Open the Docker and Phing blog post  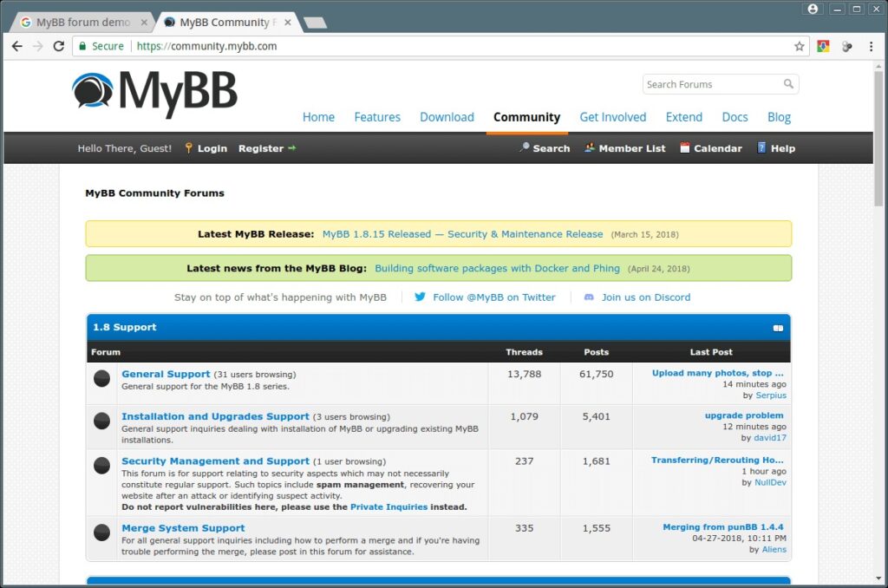[x=497, y=268]
